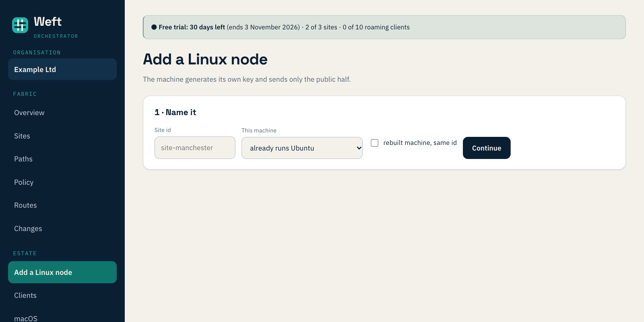This screenshot has width=644, height=322.
Task: Select Add a Linux node item
Action: tap(62, 272)
